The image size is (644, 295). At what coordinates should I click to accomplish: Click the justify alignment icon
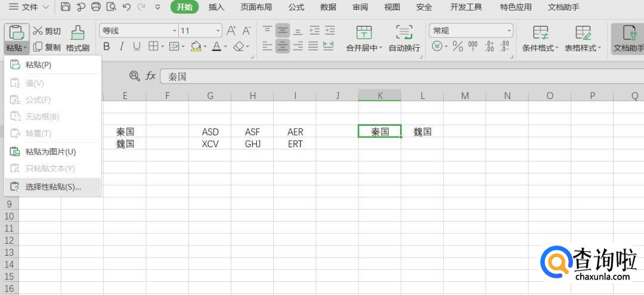point(313,46)
